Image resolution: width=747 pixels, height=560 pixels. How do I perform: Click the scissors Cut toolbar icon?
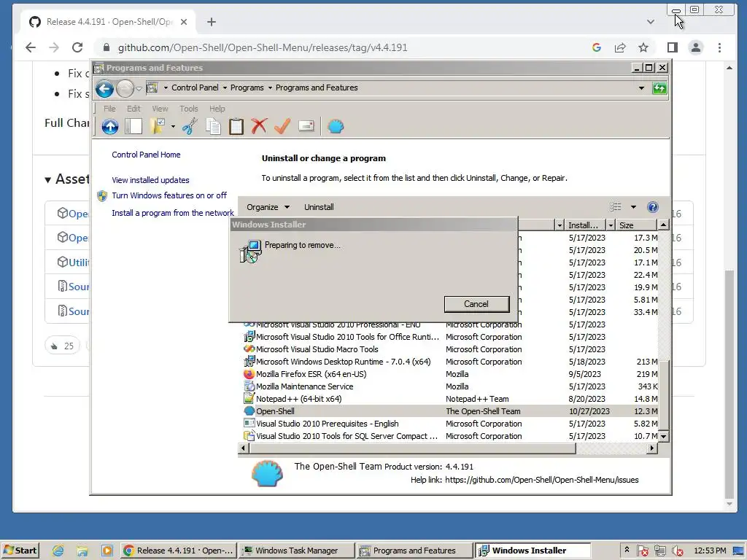190,127
